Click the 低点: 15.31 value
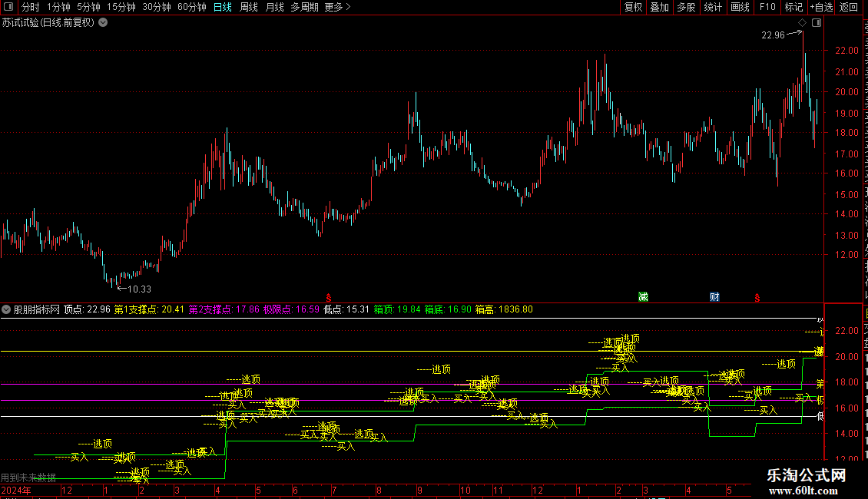Image resolution: width=868 pixels, height=499 pixels. point(346,310)
